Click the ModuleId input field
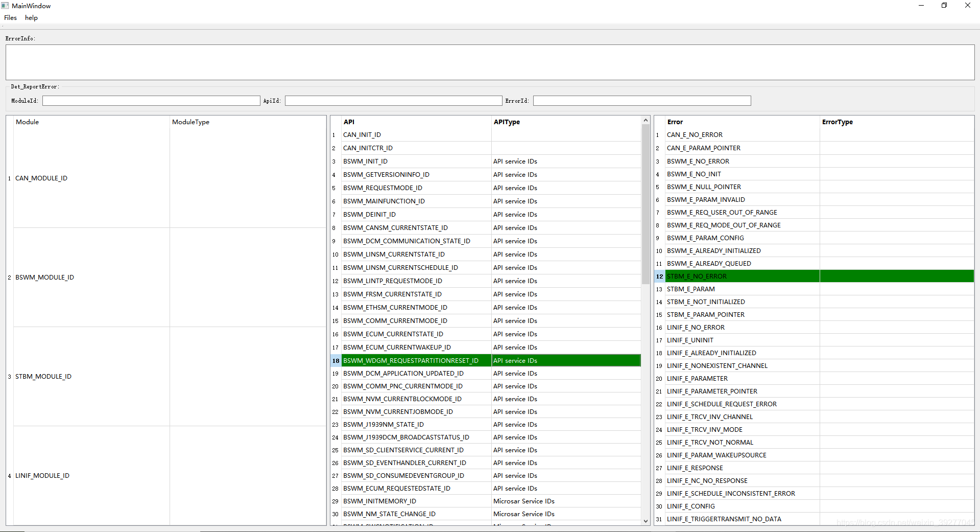 (x=151, y=101)
